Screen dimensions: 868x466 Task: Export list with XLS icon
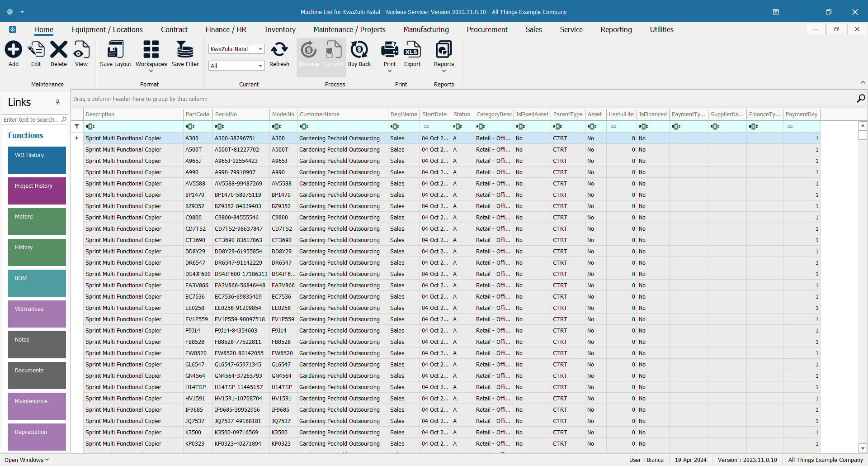(412, 50)
